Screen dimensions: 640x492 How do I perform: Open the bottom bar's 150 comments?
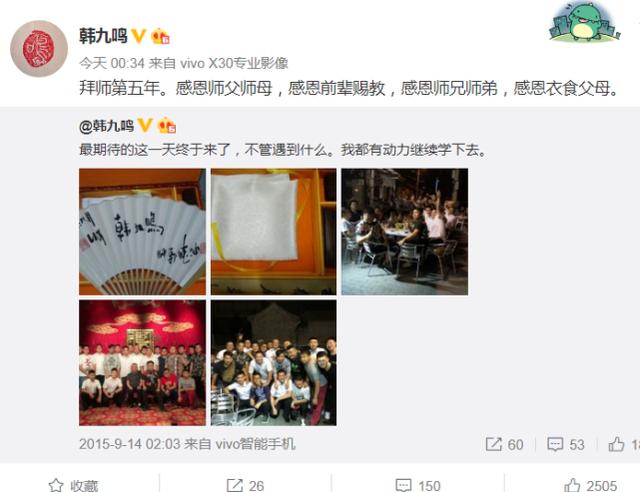[x=418, y=485]
